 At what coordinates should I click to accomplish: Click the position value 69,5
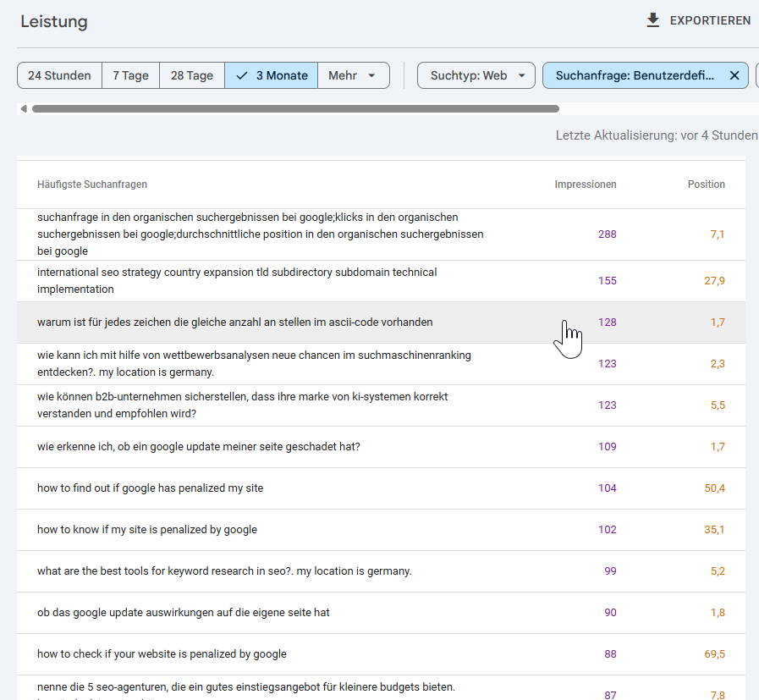pyautogui.click(x=714, y=654)
